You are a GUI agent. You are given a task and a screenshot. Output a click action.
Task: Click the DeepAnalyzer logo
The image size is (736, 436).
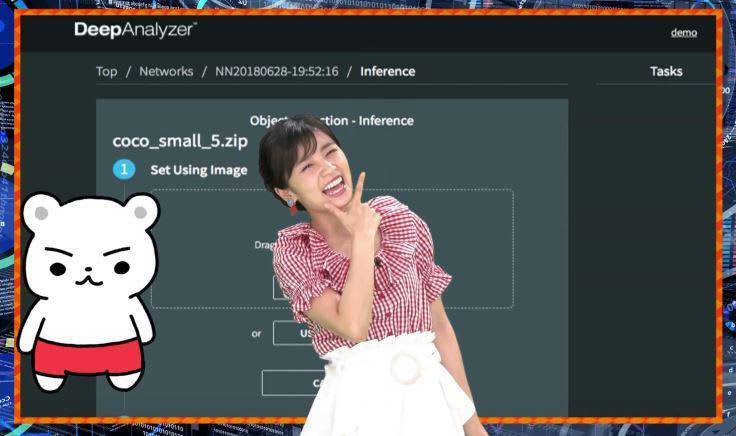(135, 30)
